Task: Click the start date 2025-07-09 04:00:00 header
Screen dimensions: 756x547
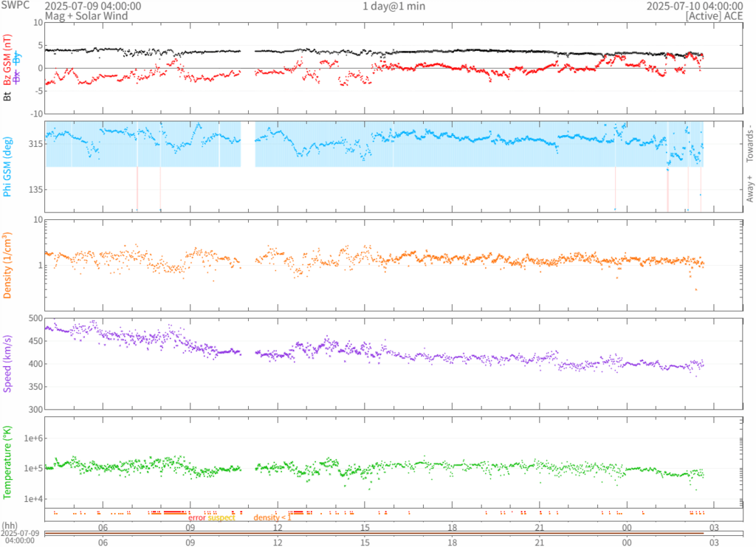Action: click(x=93, y=6)
